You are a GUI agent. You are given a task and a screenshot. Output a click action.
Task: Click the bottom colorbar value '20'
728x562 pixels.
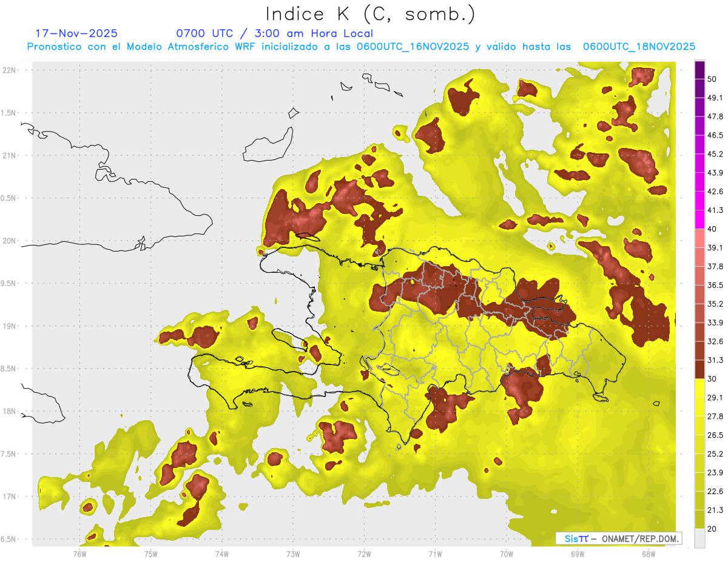point(713,529)
